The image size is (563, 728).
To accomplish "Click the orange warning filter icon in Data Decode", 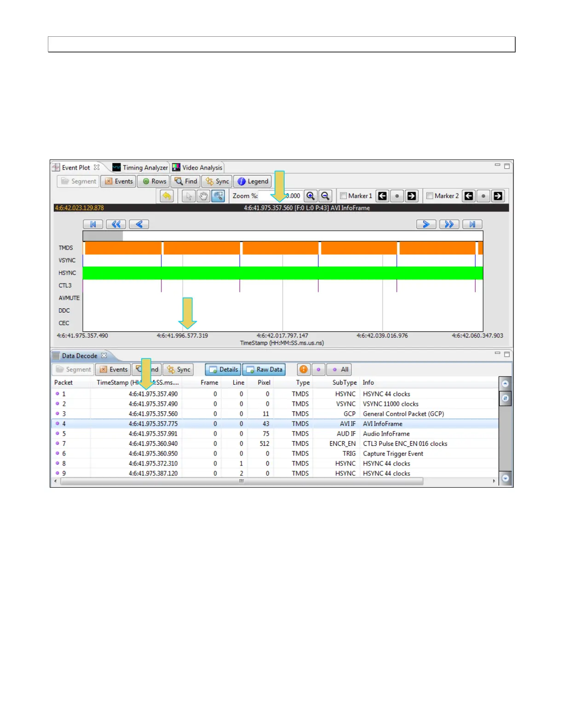I will (x=304, y=370).
